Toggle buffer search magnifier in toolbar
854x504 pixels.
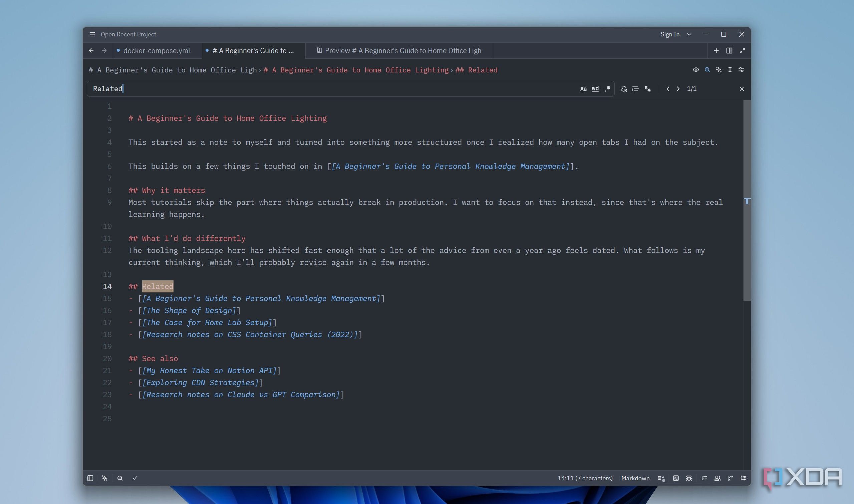[707, 70]
